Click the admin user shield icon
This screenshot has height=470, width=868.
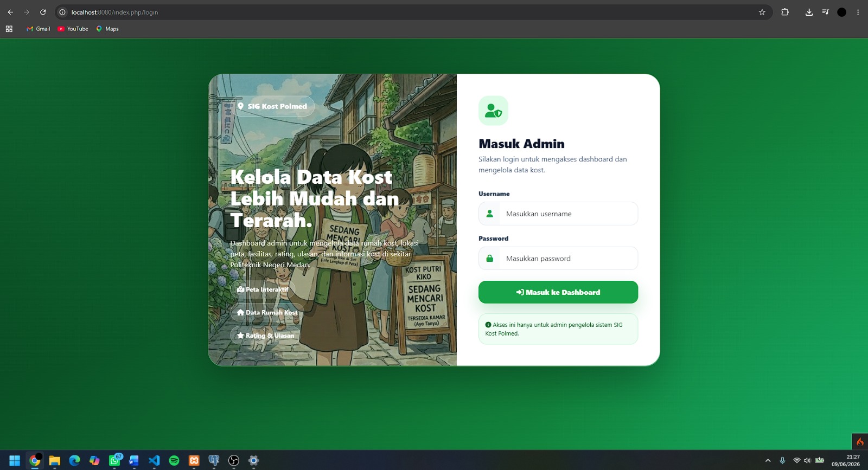point(493,111)
